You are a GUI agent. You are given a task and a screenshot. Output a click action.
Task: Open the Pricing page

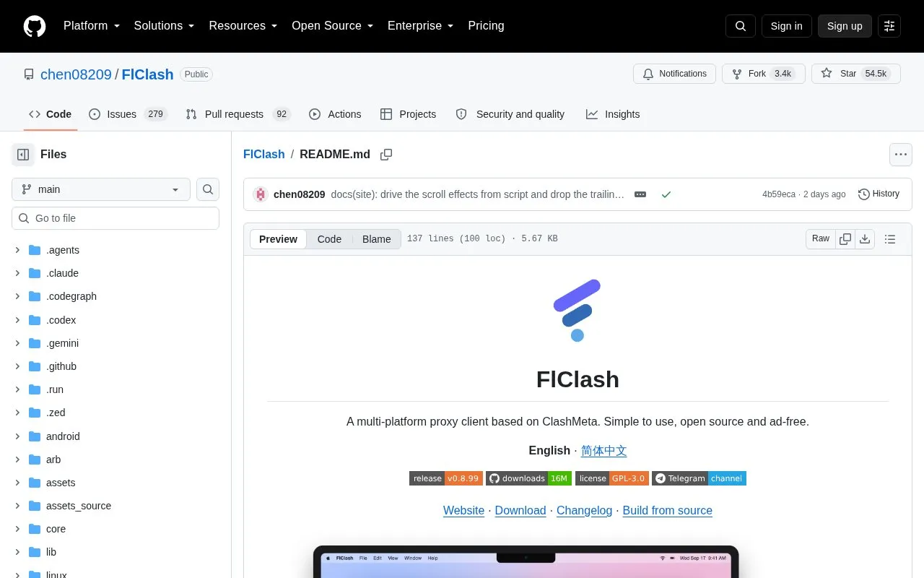[486, 26]
